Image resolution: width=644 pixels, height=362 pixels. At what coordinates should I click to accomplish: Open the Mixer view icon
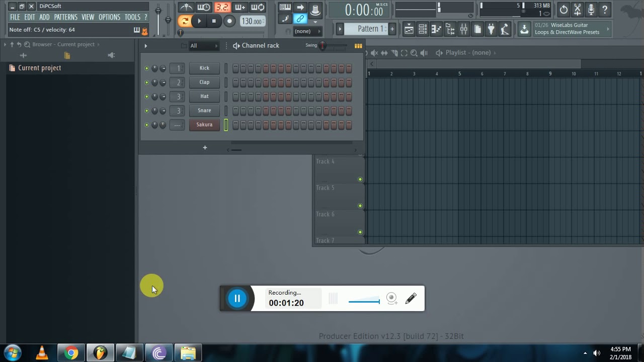463,29
